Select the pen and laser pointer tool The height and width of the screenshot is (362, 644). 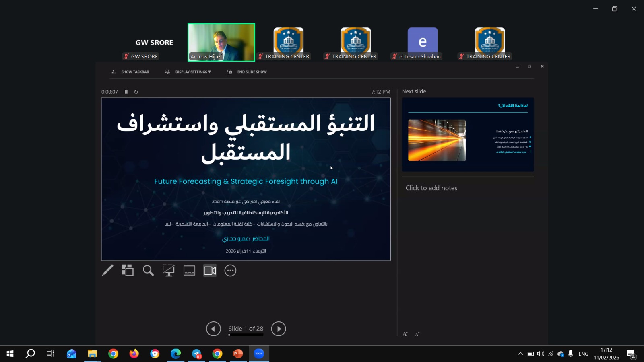coord(107,271)
